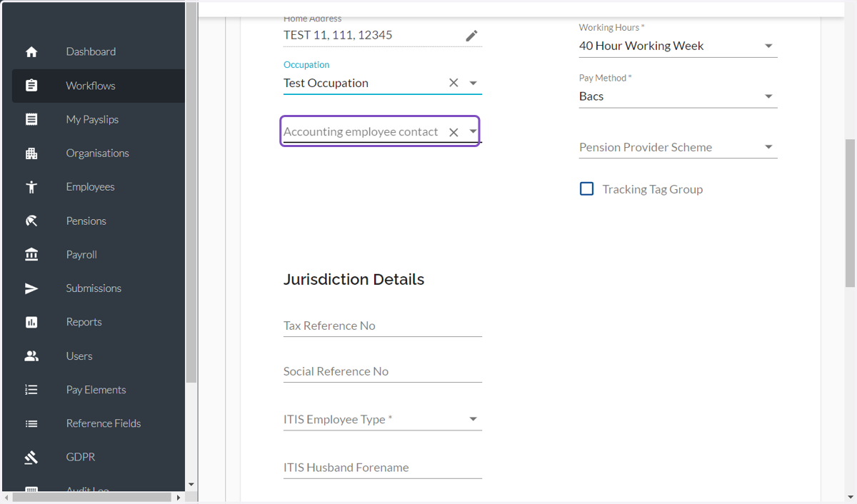Click the Home Address value text
Screen dimensions: 857x504
pyautogui.click(x=338, y=35)
